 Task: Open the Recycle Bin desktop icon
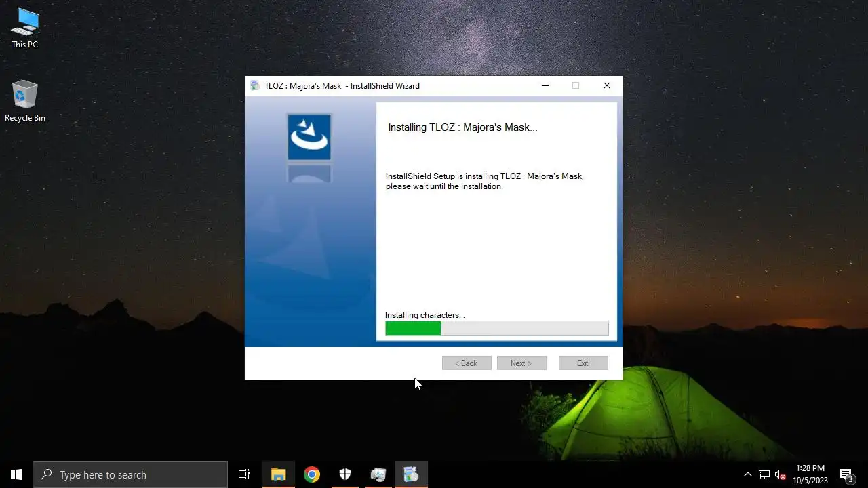pyautogui.click(x=25, y=102)
